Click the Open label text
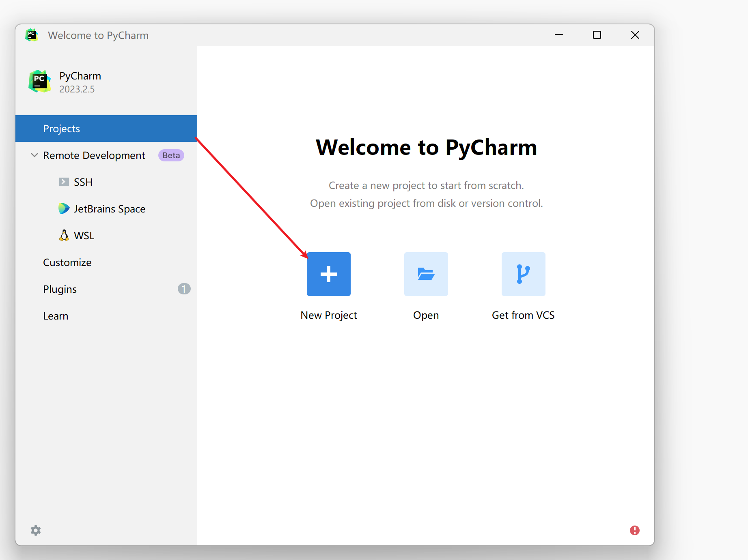 click(426, 315)
